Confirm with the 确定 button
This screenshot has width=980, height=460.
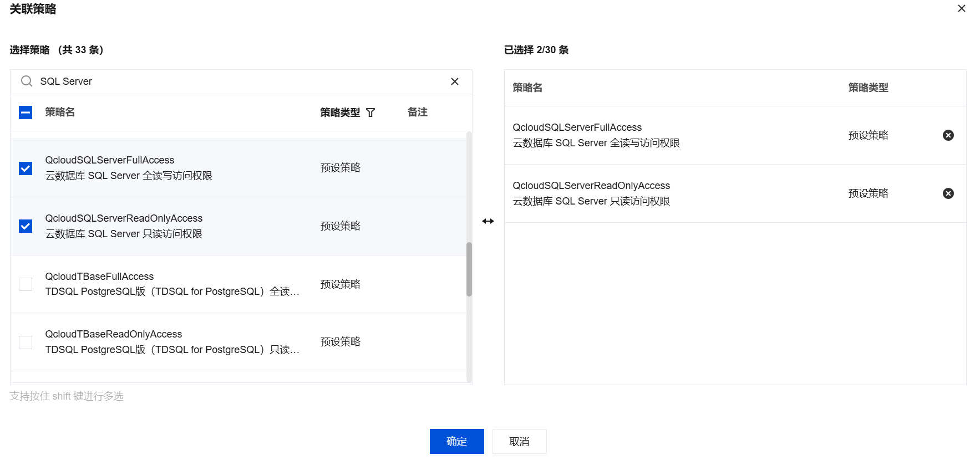point(457,441)
